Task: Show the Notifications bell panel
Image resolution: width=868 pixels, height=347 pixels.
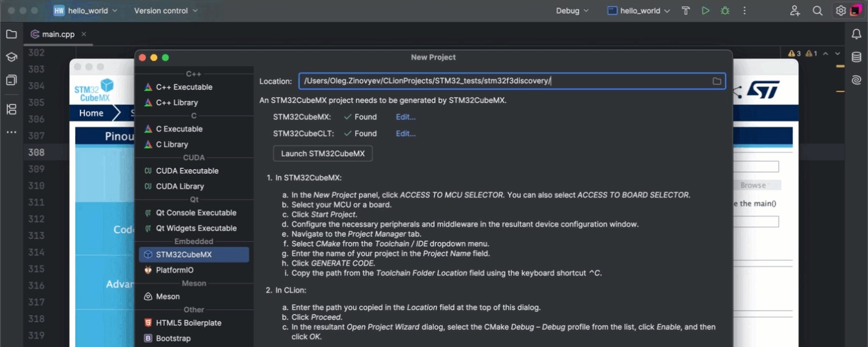Action: pos(856,34)
